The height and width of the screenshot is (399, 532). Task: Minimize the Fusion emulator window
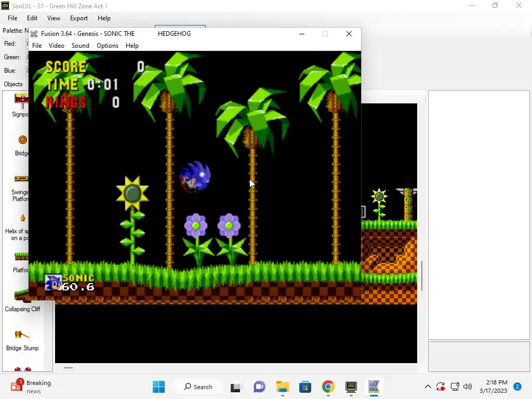point(302,34)
